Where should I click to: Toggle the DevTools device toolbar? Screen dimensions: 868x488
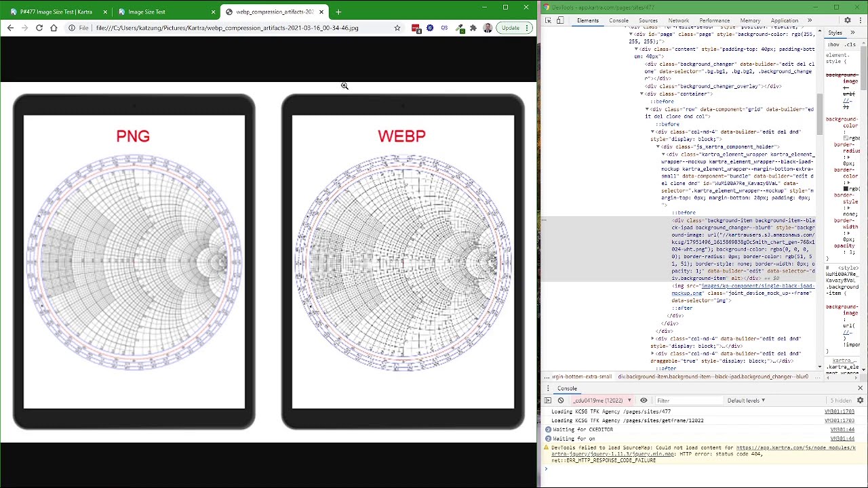point(560,20)
